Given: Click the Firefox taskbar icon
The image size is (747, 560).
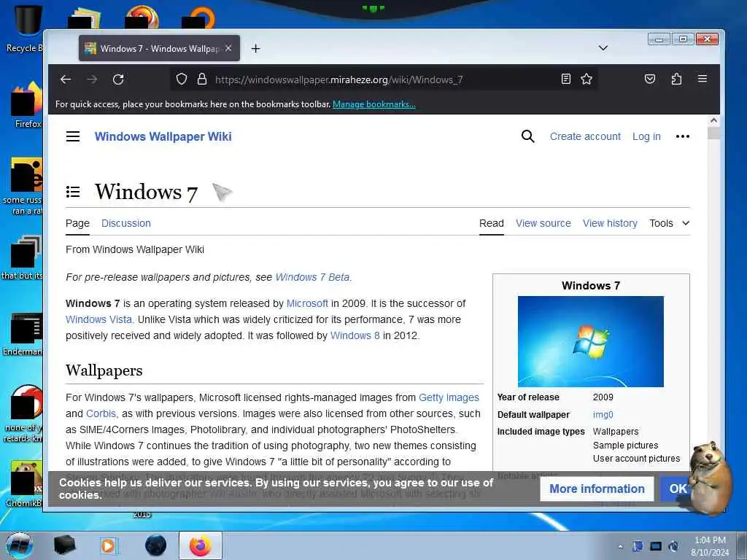Looking at the screenshot, I should [x=201, y=545].
